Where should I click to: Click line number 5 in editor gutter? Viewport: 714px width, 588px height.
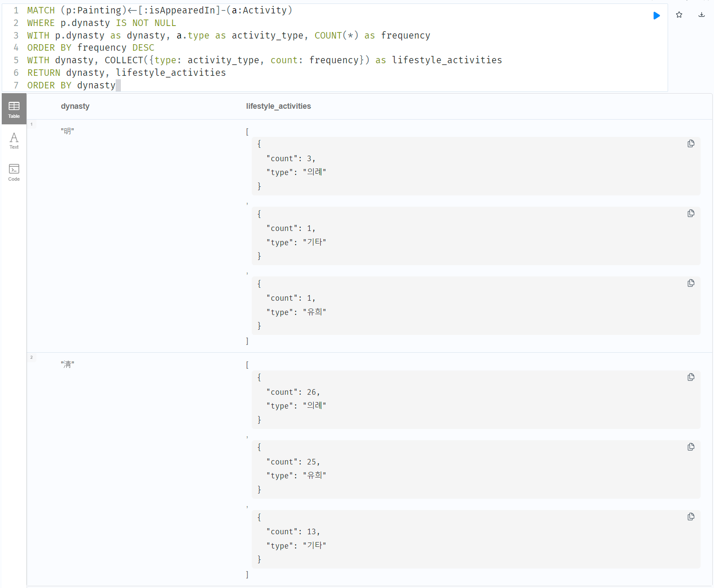16,60
